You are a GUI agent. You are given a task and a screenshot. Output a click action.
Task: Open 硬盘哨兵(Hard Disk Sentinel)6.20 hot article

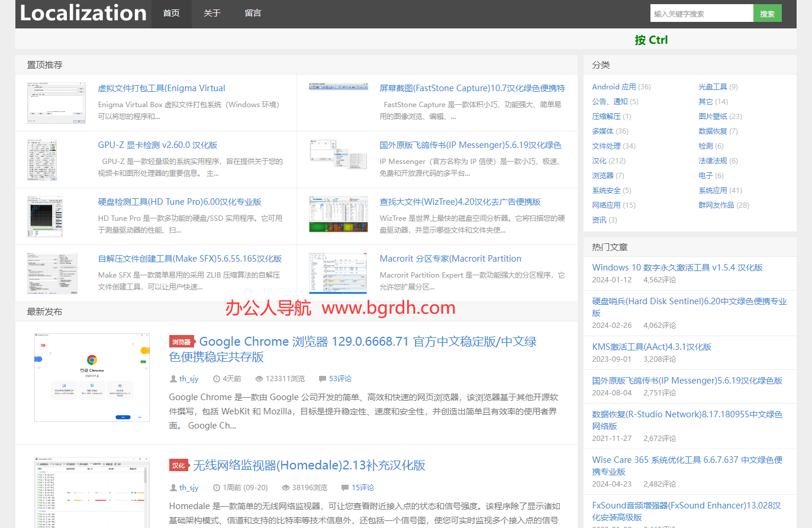pyautogui.click(x=689, y=307)
